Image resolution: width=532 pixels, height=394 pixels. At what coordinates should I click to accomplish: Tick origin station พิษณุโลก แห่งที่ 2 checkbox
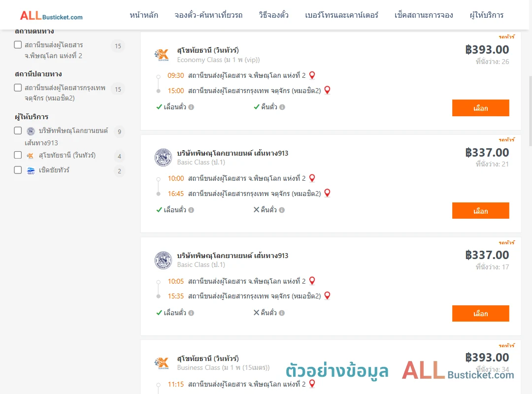(18, 45)
